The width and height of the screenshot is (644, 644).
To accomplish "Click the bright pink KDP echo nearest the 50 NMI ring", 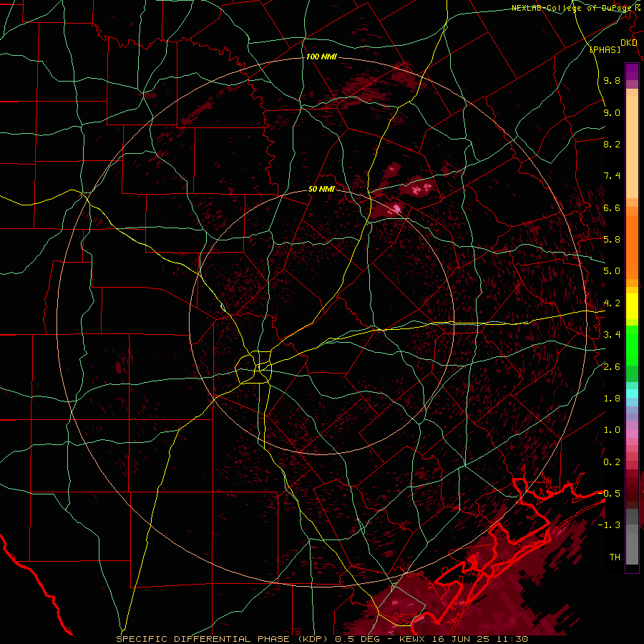I will point(396,208).
